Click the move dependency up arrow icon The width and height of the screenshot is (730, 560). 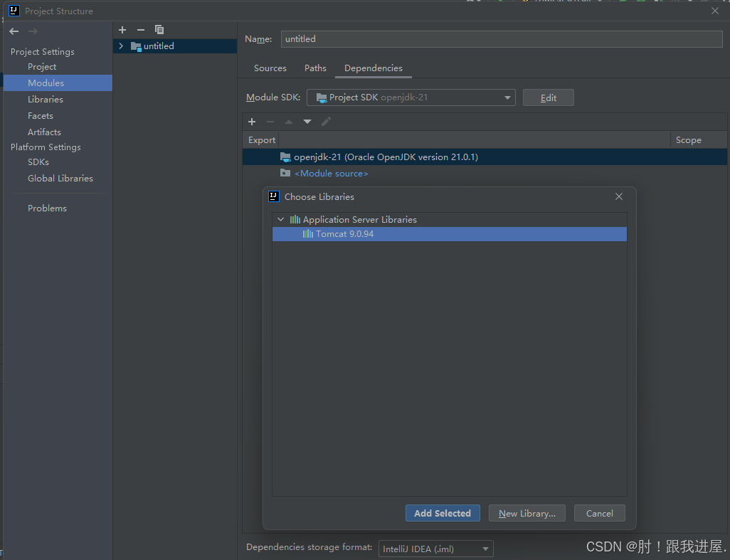(x=288, y=122)
